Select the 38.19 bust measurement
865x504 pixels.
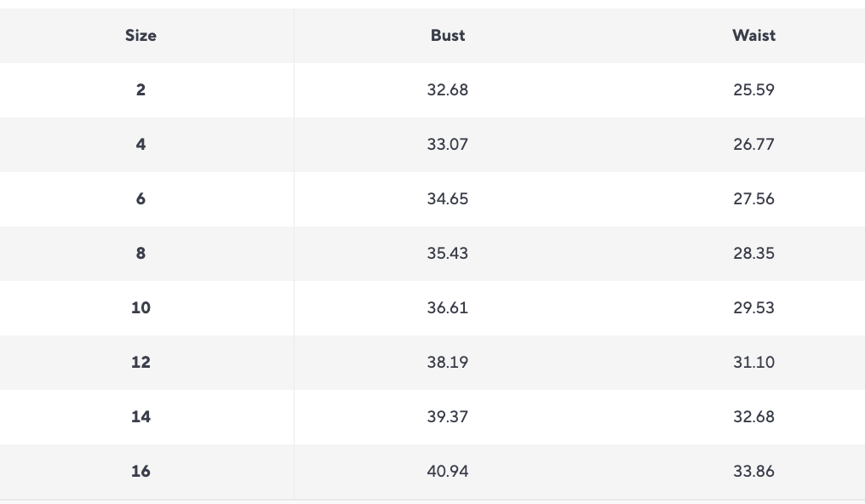448,363
